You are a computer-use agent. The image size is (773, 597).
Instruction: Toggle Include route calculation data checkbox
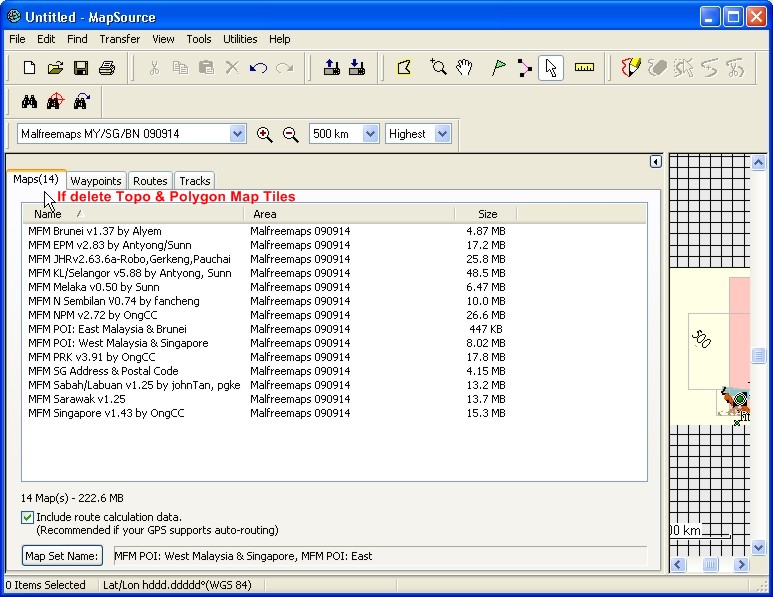(28, 517)
